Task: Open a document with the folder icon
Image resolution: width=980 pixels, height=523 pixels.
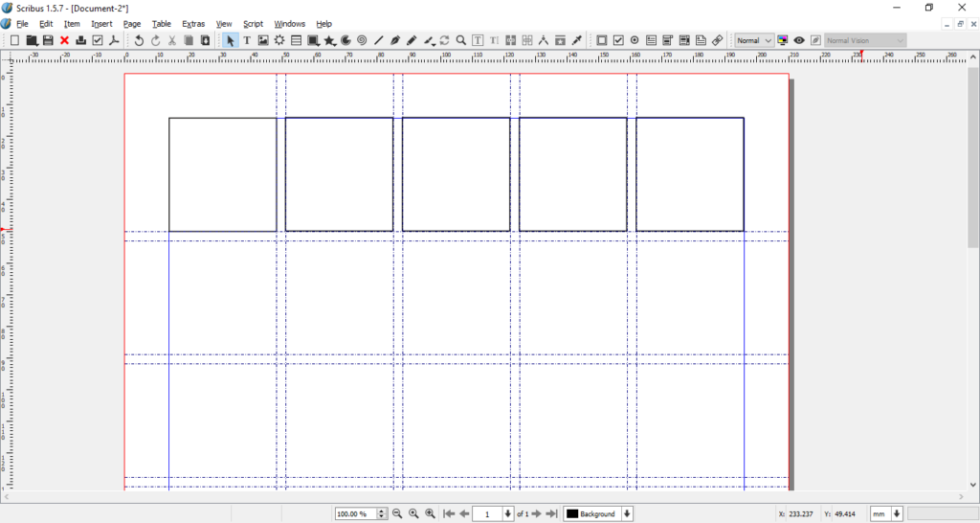Action: (32, 40)
